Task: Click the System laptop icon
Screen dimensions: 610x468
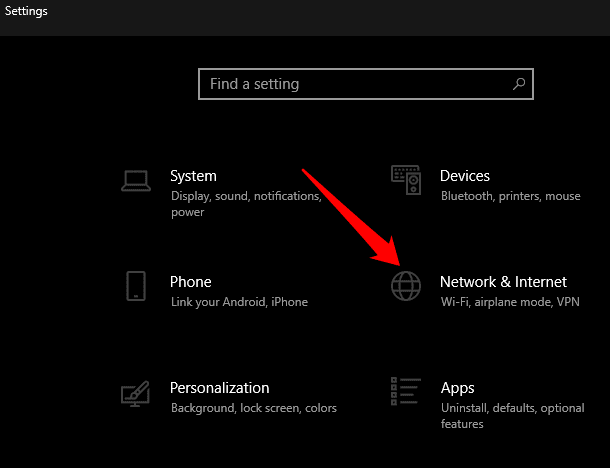Action: tap(136, 181)
